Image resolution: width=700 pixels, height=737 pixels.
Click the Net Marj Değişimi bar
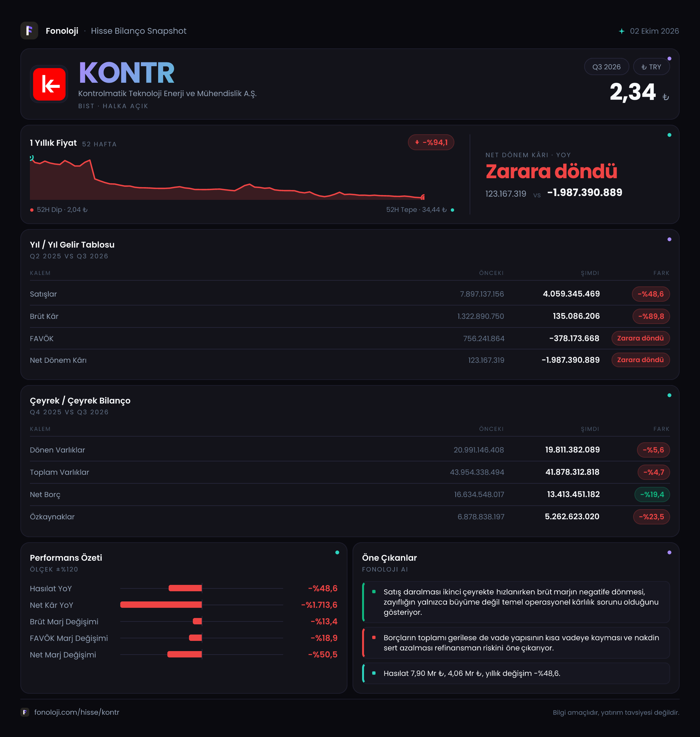point(185,654)
